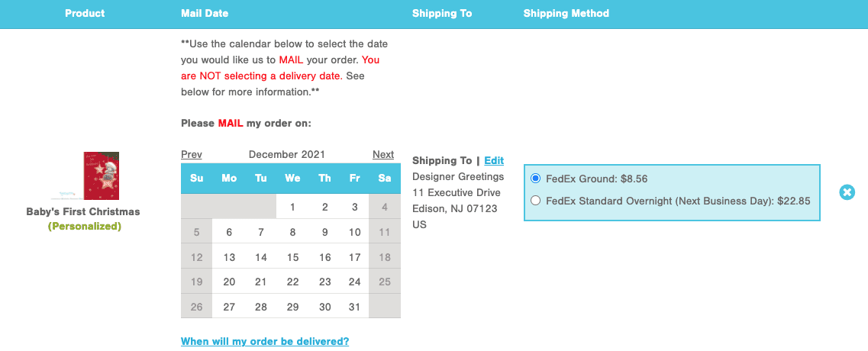Select FedEx Ground shipping option
Screen dimensions: 868x351
click(x=534, y=179)
